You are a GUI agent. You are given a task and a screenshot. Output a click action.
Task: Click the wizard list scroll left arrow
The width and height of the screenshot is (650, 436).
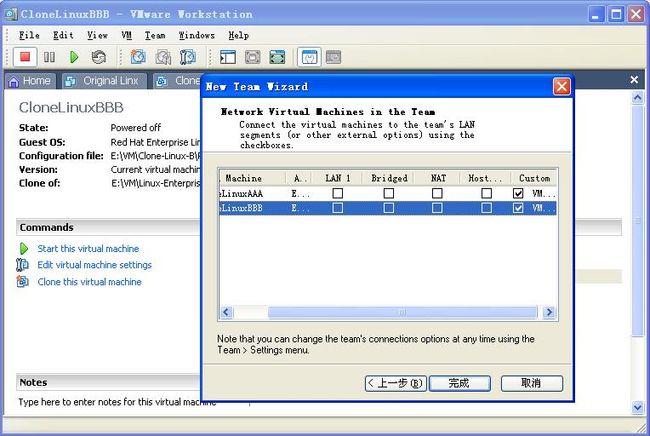pyautogui.click(x=226, y=312)
